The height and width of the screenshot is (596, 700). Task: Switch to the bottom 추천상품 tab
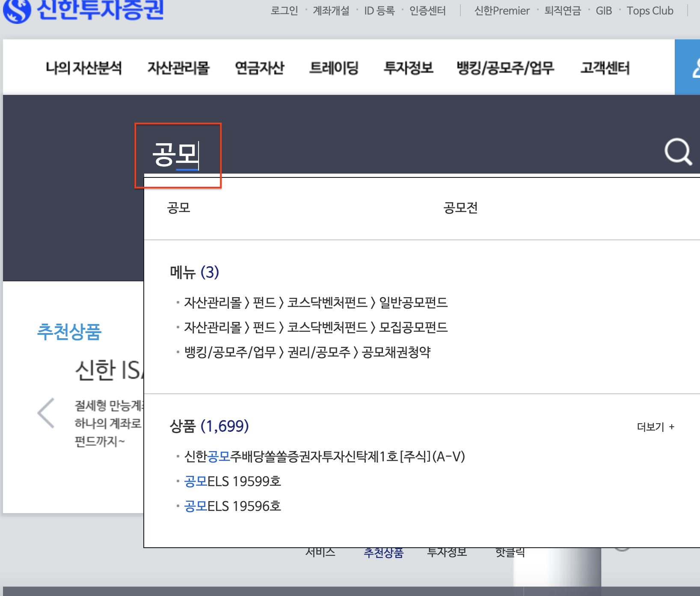coord(383,552)
